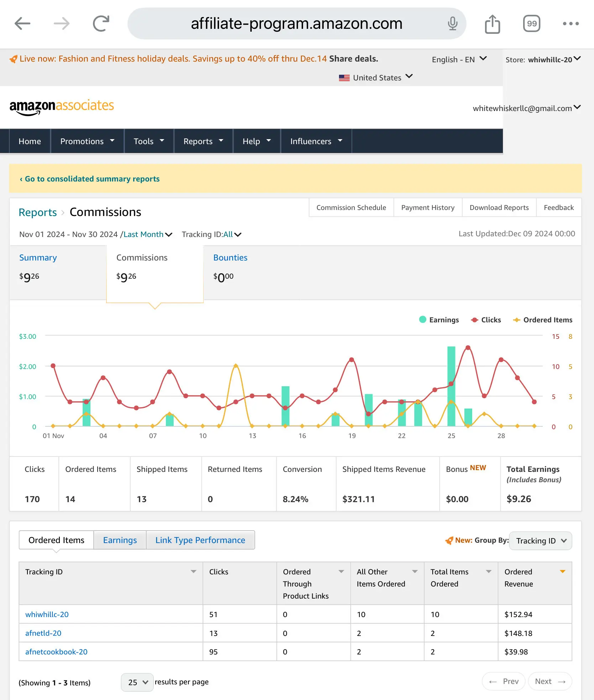Viewport: 594px width, 700px height.
Task: Open the afnetcookbook-20 tracking ID link
Action: pos(56,652)
